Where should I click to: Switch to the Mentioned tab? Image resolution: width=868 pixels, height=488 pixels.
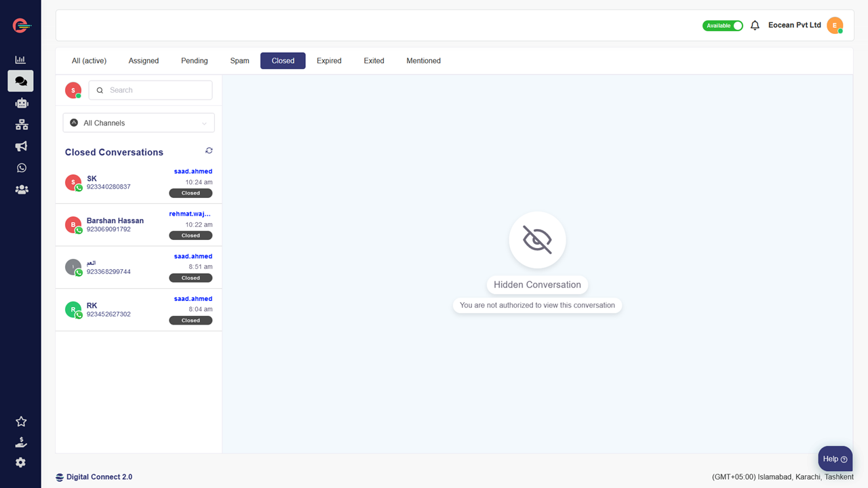click(x=423, y=61)
